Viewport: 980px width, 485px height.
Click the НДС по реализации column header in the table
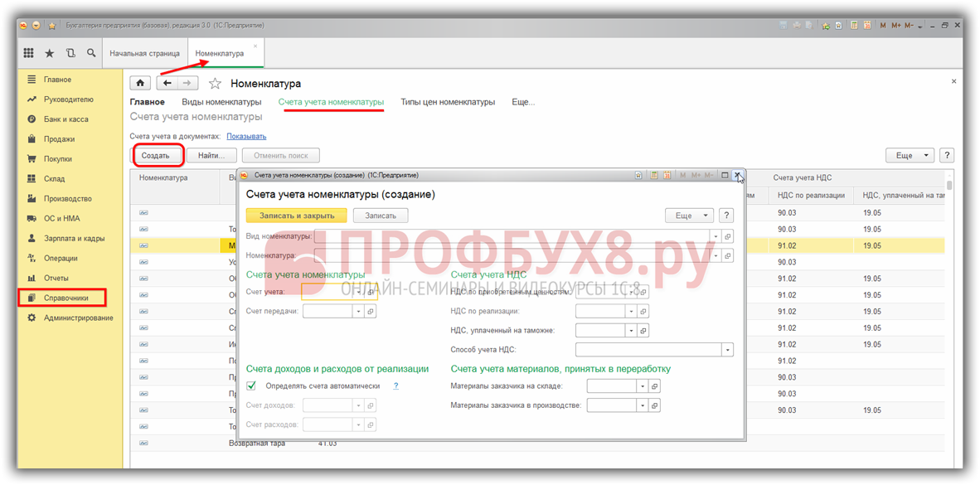tap(811, 196)
